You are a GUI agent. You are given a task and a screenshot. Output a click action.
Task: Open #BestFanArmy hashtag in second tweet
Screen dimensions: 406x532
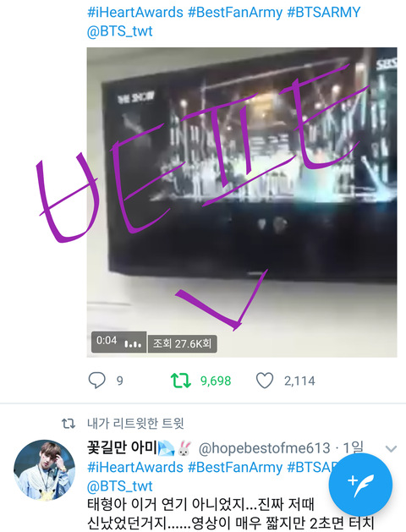[235, 467]
